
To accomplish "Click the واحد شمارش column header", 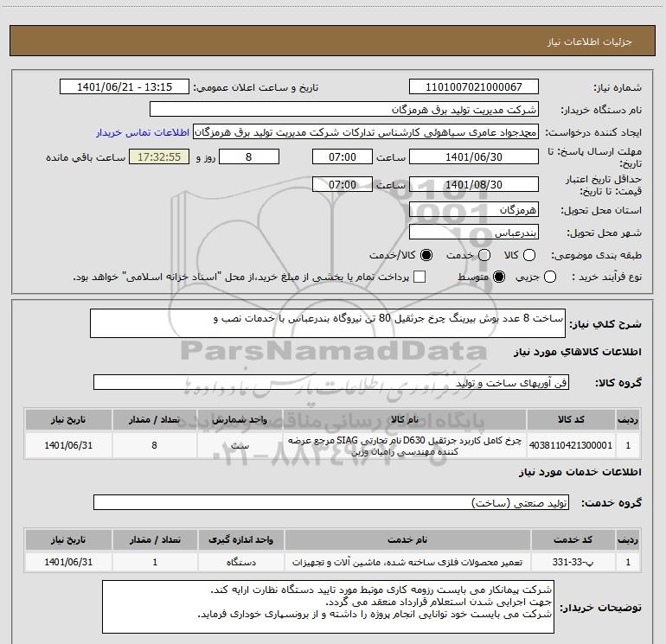I will [240, 419].
